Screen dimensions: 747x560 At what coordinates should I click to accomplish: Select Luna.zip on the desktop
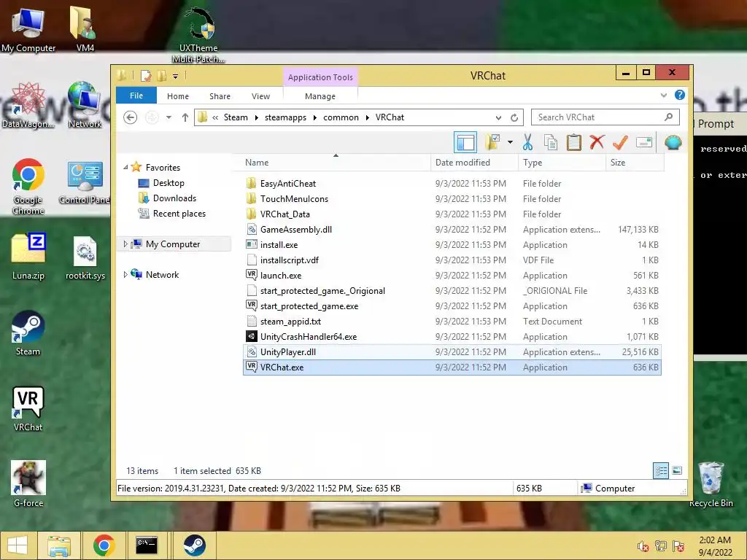click(x=28, y=257)
